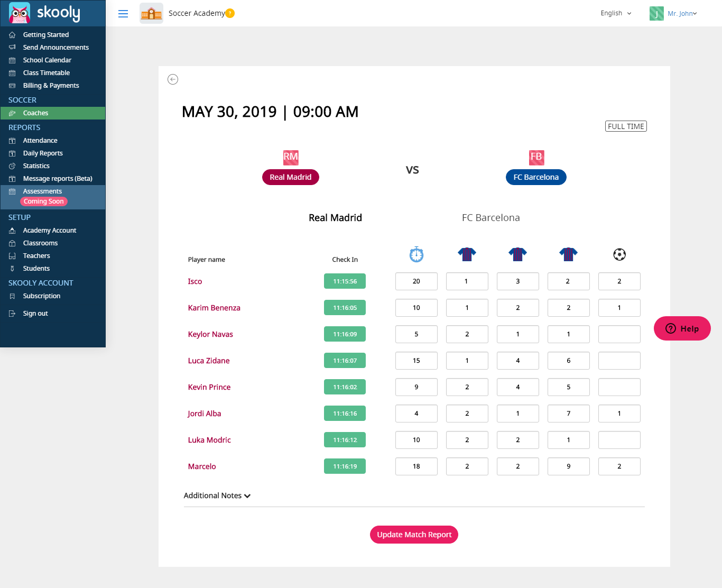Click the briefcase icon beside Classrooms
Viewport: 722px width, 588px height.
coord(12,243)
